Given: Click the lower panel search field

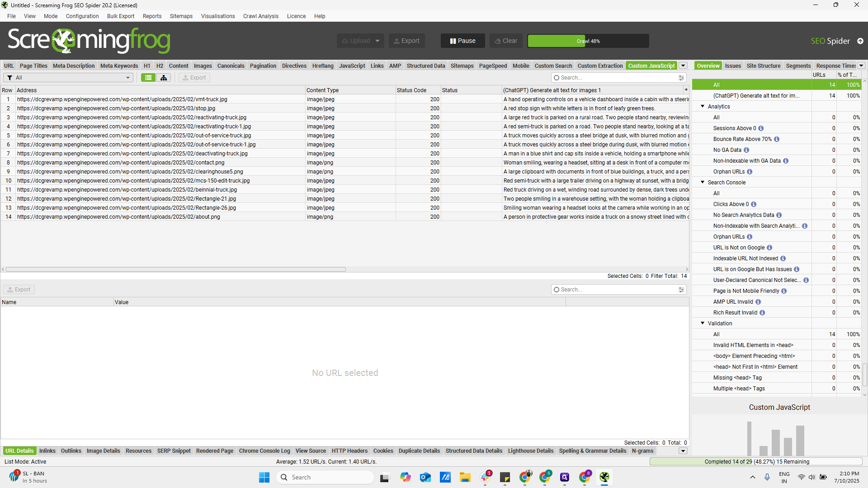Looking at the screenshot, I should (x=615, y=290).
